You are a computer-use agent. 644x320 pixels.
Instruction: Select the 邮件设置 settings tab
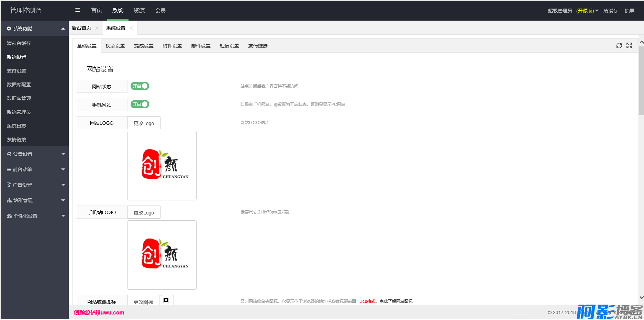201,46
